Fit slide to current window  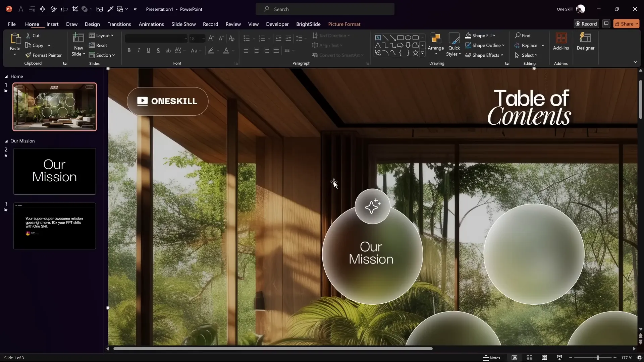click(639, 358)
